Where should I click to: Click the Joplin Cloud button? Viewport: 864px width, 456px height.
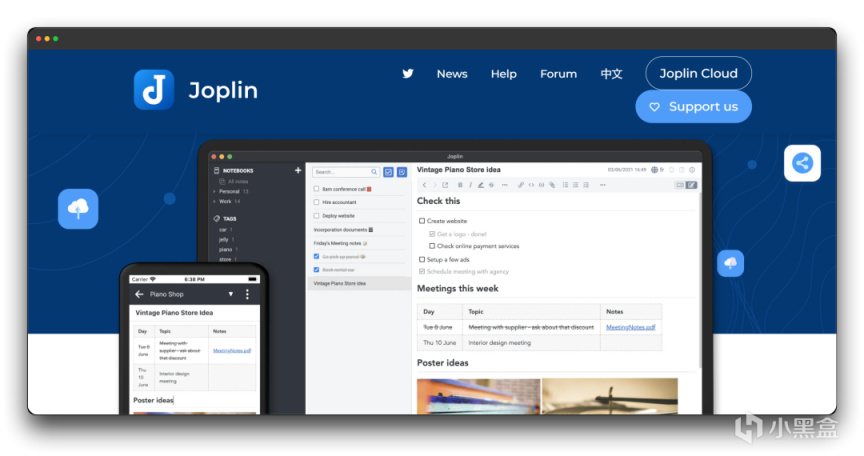[x=698, y=73]
